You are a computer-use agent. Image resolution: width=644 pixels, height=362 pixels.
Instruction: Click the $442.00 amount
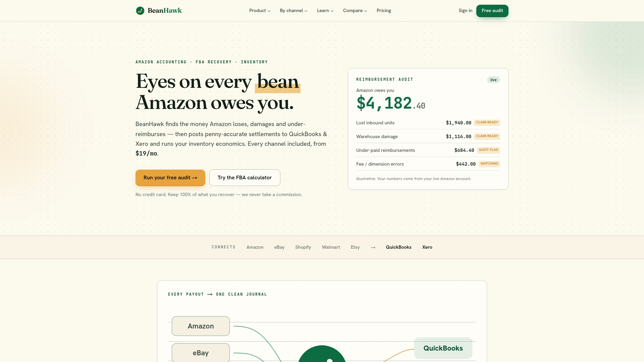tap(466, 164)
